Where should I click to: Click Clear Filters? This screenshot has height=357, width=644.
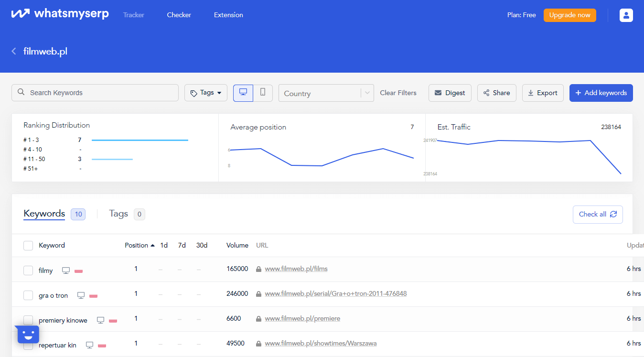[398, 93]
